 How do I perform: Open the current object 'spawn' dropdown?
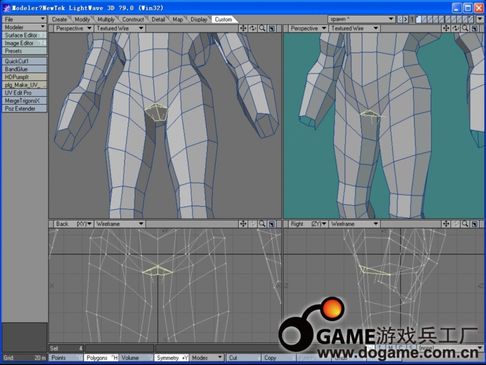[x=361, y=19]
